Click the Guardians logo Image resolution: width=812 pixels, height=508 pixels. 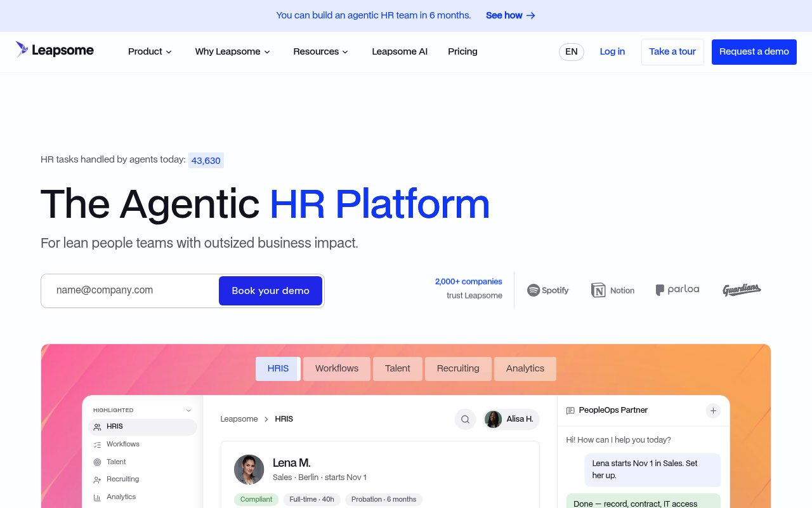pos(742,290)
